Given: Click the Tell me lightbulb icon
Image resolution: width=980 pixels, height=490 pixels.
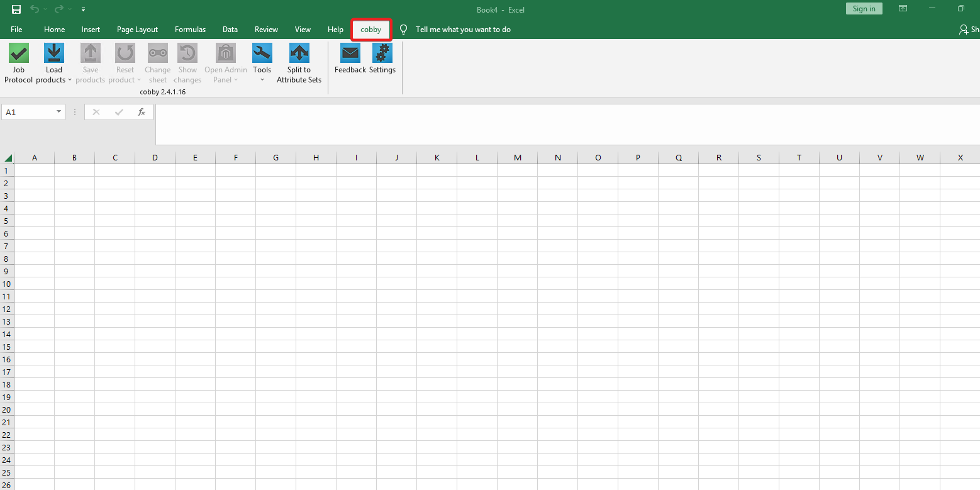Looking at the screenshot, I should point(404,30).
